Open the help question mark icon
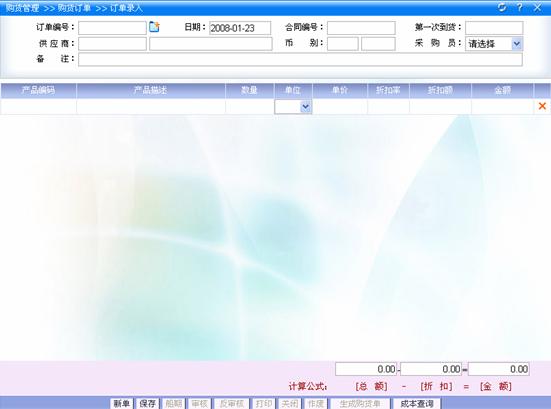The image size is (551, 409). [x=520, y=7]
